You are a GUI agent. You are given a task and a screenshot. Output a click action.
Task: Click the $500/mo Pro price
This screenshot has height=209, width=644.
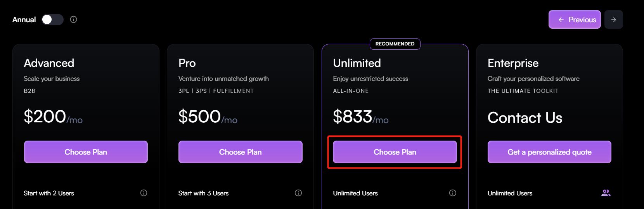click(x=208, y=117)
